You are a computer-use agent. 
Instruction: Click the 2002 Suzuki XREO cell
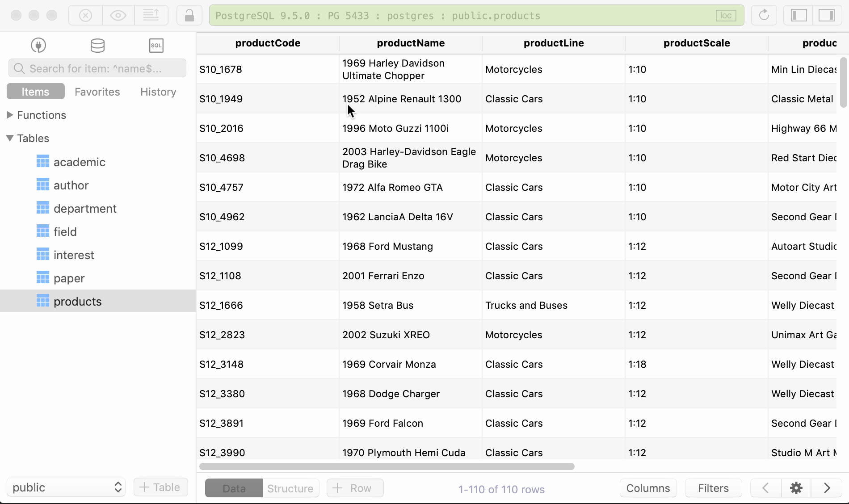[411, 335]
